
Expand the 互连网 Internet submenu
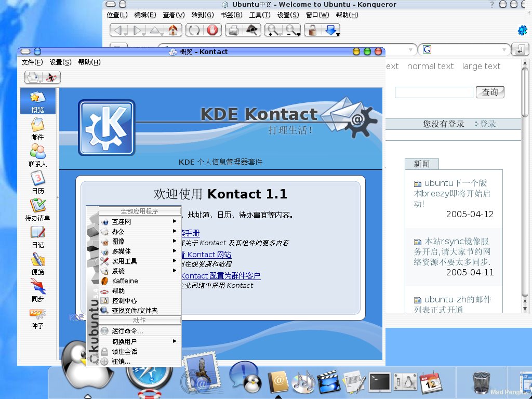(140, 221)
